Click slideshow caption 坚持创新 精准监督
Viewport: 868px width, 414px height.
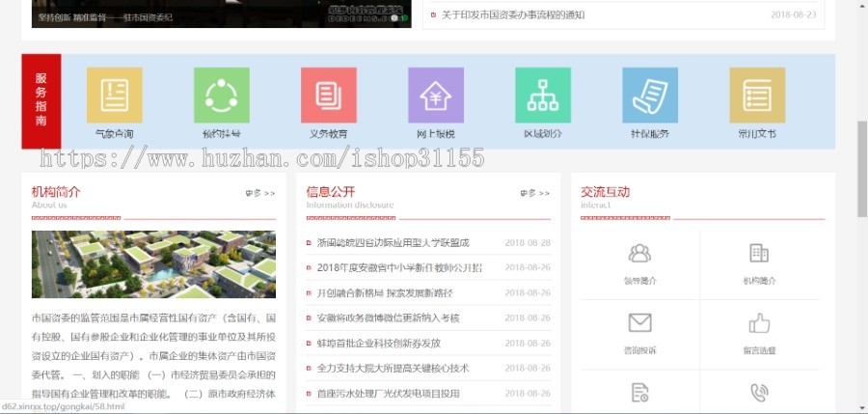[x=106, y=17]
